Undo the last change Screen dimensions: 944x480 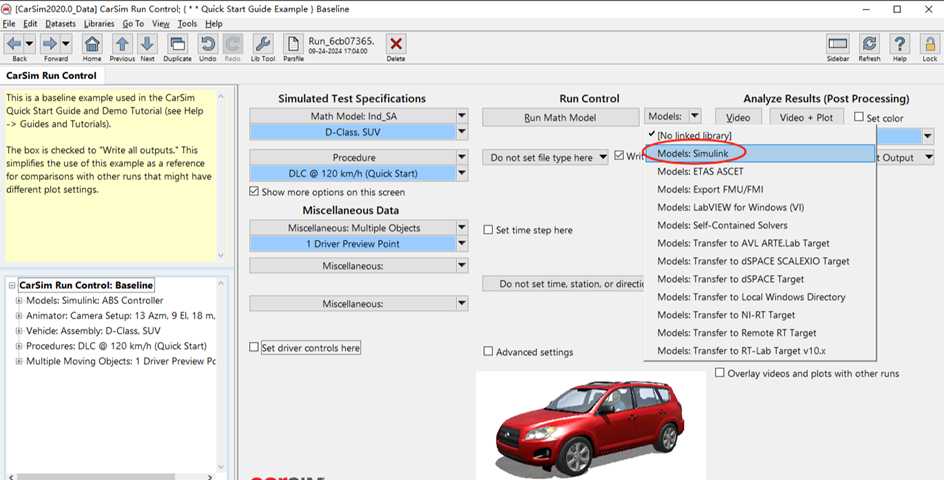(x=208, y=44)
